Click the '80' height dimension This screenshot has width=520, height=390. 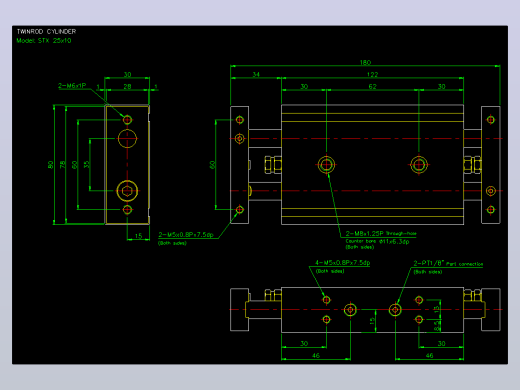(x=50, y=165)
